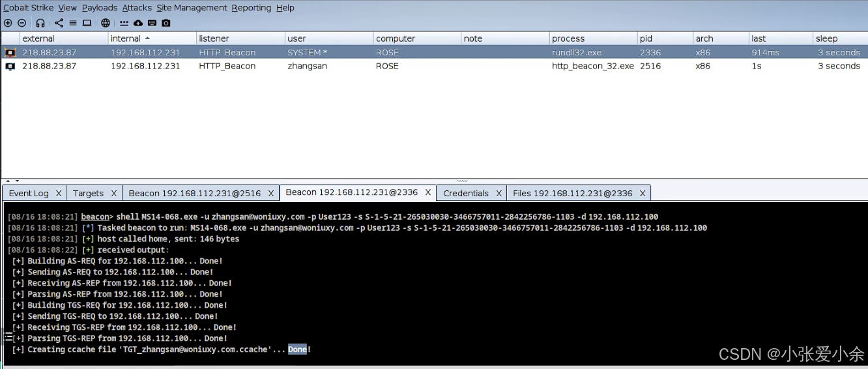Click 'Building AS-REQ' console output line

(x=117, y=261)
